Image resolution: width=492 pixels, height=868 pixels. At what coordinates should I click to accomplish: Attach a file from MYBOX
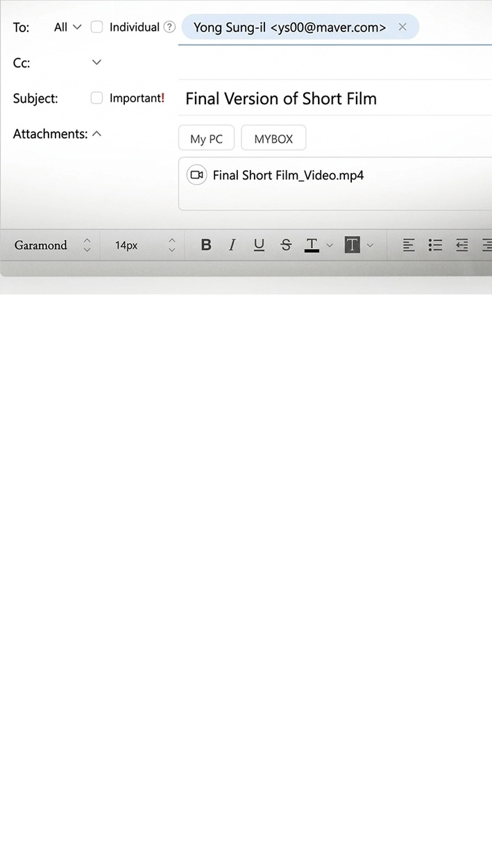point(273,138)
